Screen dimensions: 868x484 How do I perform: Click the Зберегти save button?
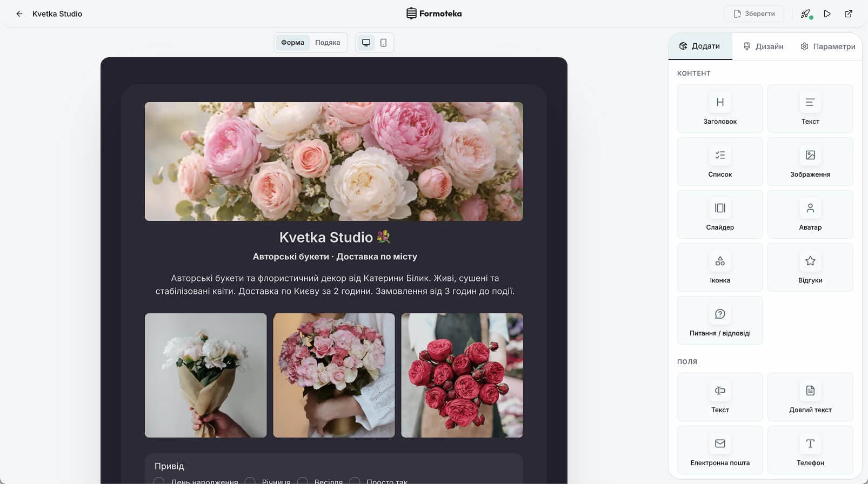click(x=754, y=14)
